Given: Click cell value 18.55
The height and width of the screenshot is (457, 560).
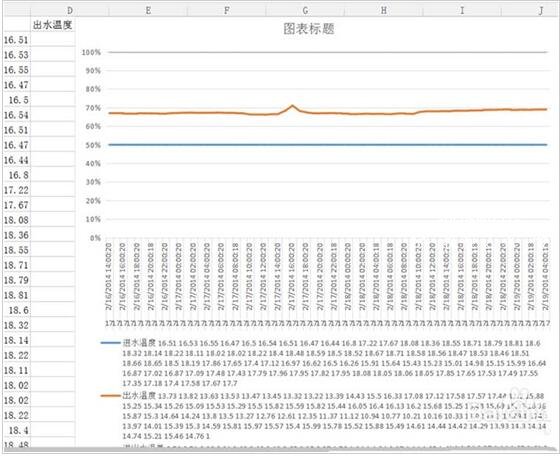Looking at the screenshot, I should tap(16, 250).
